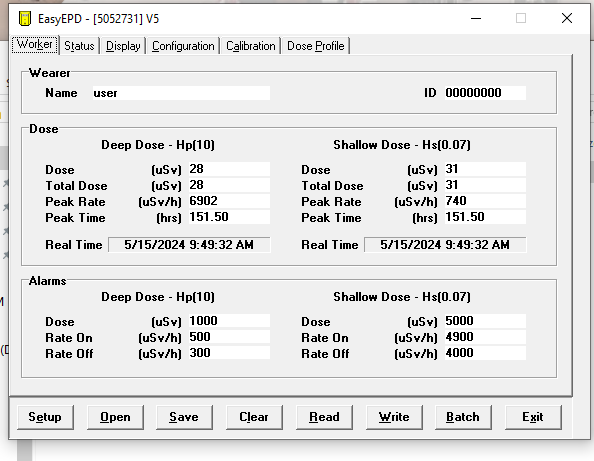Select the Shallow Total Dose field
This screenshot has width=594, height=461.
click(485, 185)
